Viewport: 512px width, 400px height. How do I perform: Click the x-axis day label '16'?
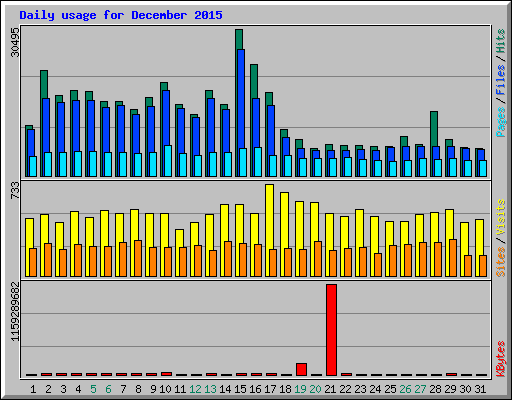(255, 389)
